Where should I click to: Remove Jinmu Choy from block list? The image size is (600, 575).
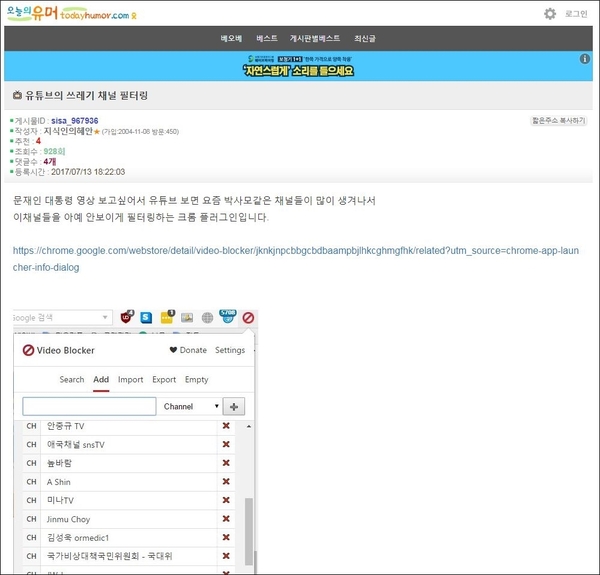click(x=226, y=519)
